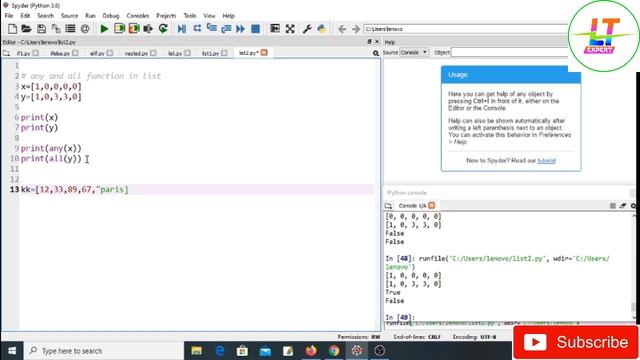Click the @ symbol toolbar icon
The width and height of the screenshot is (640, 360).
point(85,29)
